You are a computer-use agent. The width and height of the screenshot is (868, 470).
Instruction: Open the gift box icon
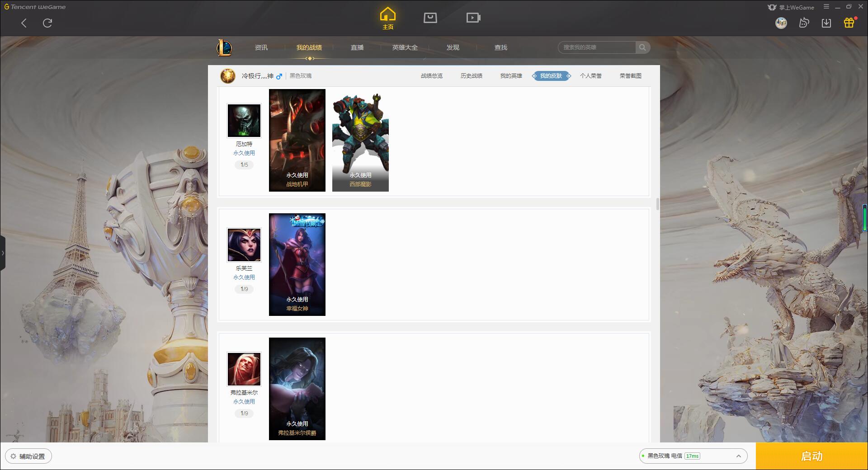point(849,23)
